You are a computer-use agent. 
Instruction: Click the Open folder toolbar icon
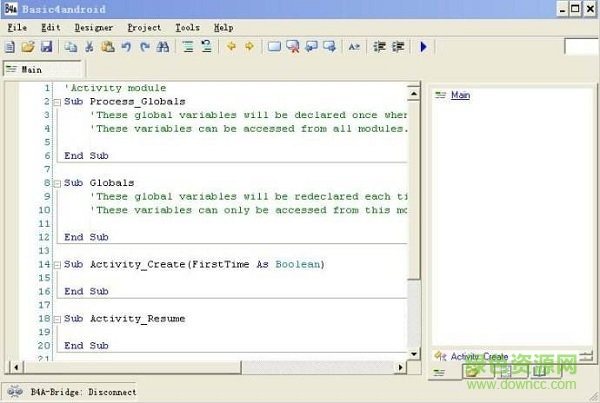[28, 47]
